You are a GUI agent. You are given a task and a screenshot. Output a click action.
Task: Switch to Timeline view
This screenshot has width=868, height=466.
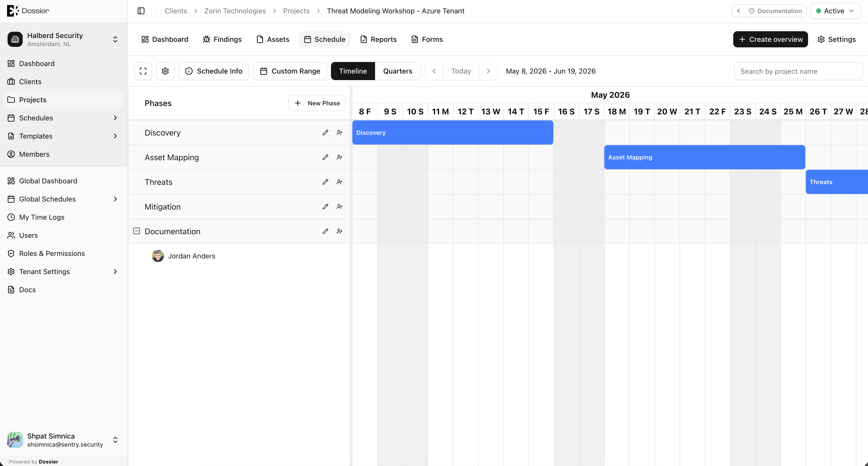pyautogui.click(x=353, y=71)
